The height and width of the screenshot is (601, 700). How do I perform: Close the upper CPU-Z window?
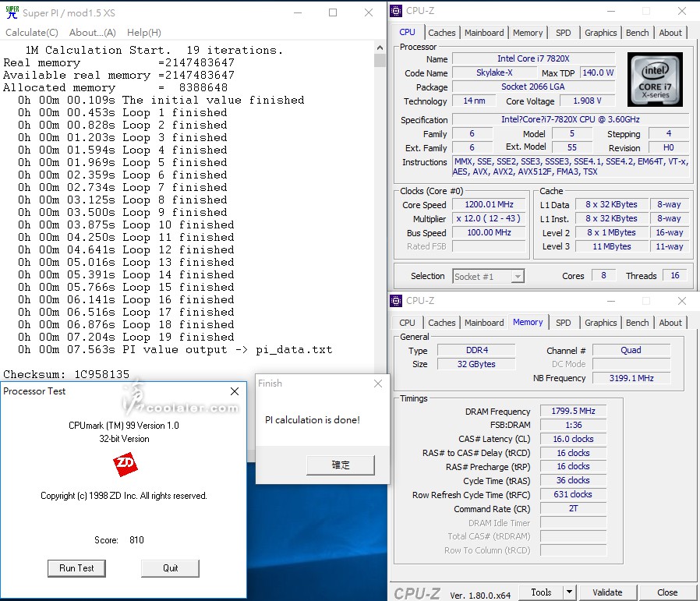tap(682, 11)
